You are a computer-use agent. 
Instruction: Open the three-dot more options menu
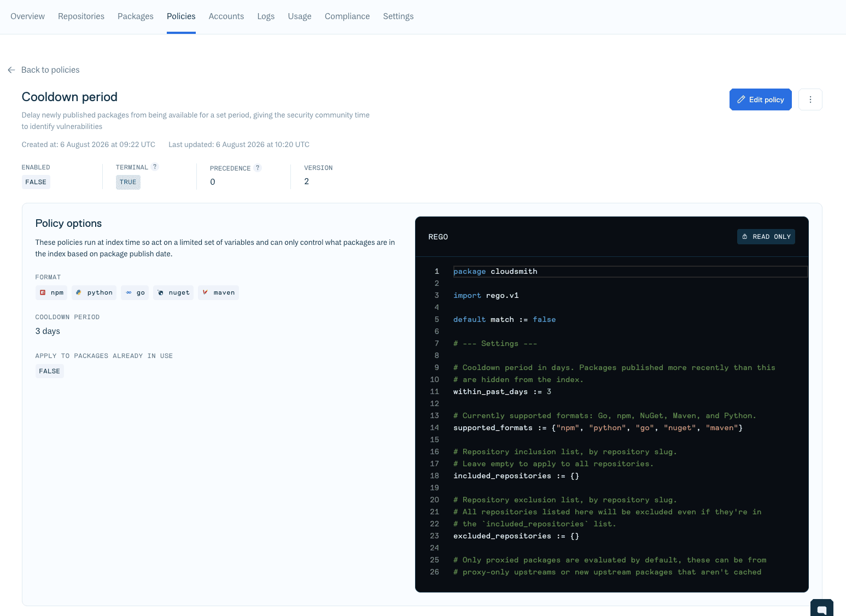pyautogui.click(x=810, y=99)
